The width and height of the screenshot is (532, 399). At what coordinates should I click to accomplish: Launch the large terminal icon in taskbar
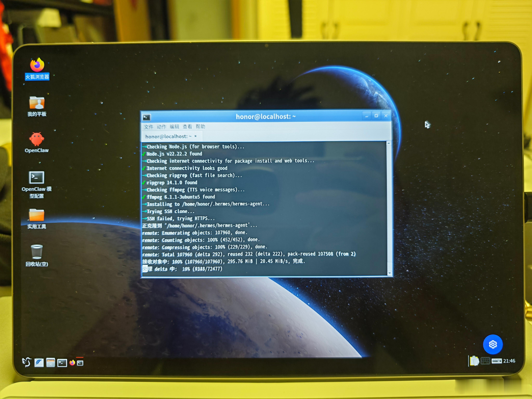coord(62,363)
